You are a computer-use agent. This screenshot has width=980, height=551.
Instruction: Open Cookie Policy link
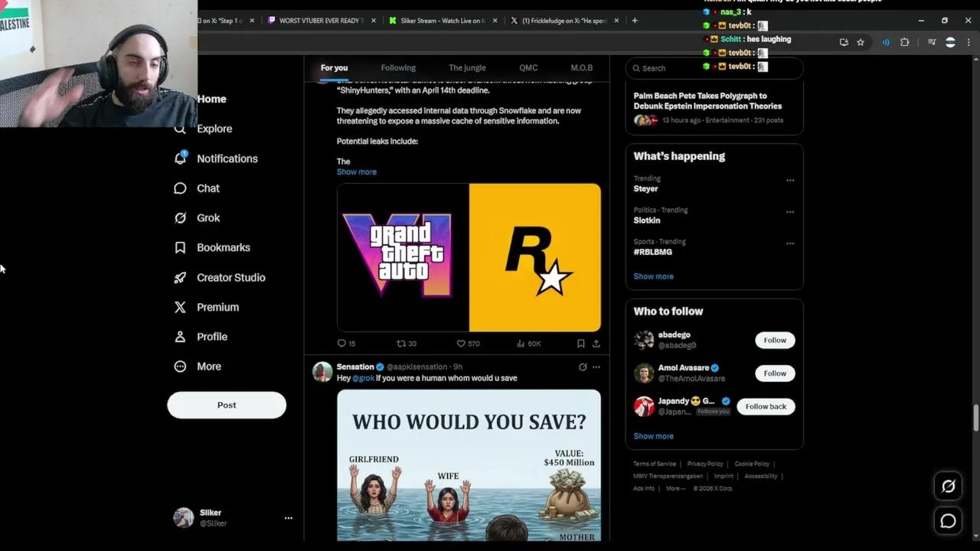(752, 464)
